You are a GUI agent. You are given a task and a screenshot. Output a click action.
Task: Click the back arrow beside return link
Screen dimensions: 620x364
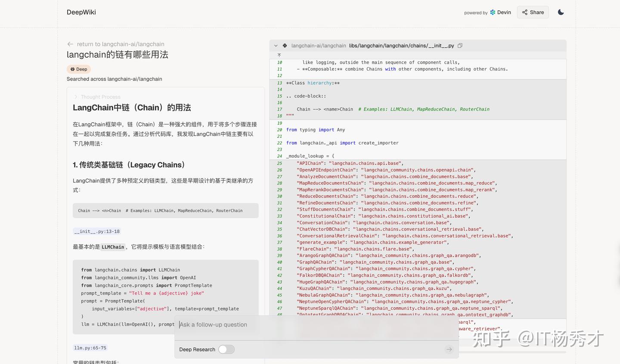(x=70, y=44)
